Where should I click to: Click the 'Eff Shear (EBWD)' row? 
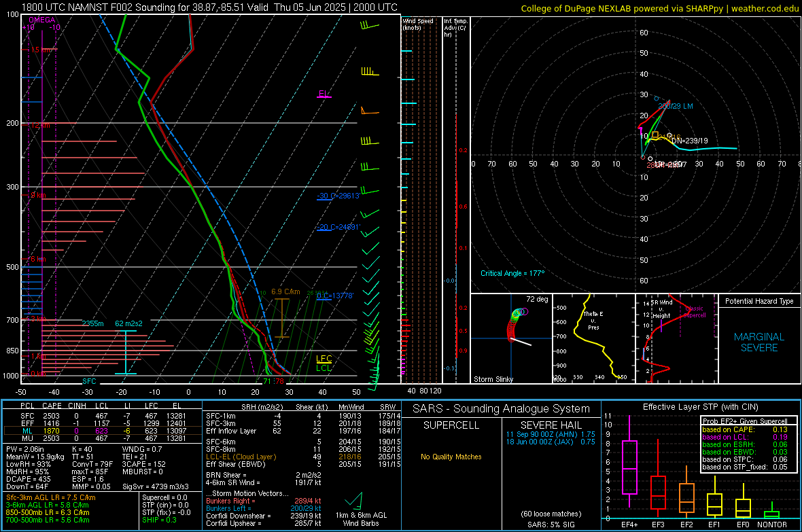[303, 464]
